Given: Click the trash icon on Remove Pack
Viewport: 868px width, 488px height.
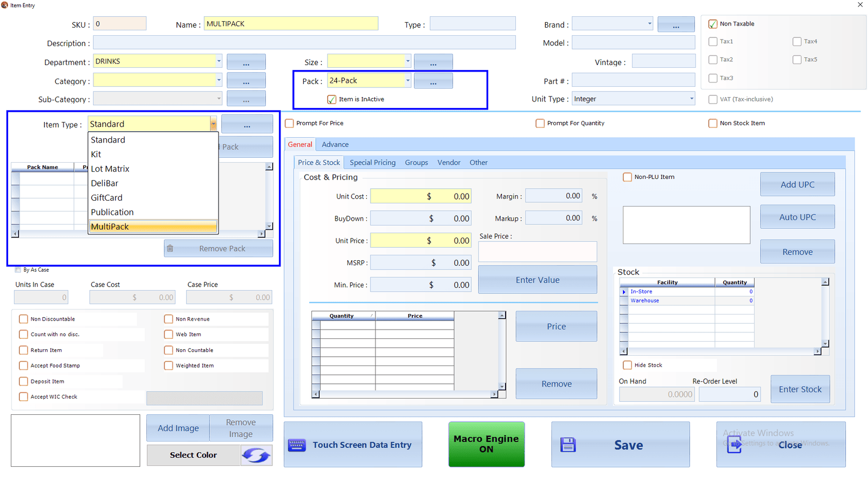Looking at the screenshot, I should click(170, 248).
